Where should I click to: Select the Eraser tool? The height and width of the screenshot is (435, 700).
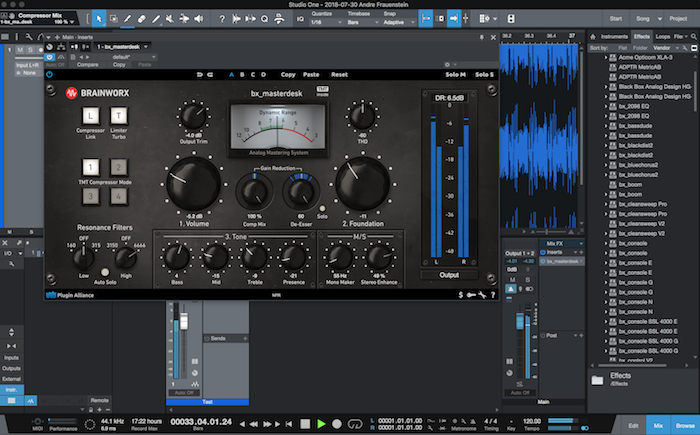[142, 19]
